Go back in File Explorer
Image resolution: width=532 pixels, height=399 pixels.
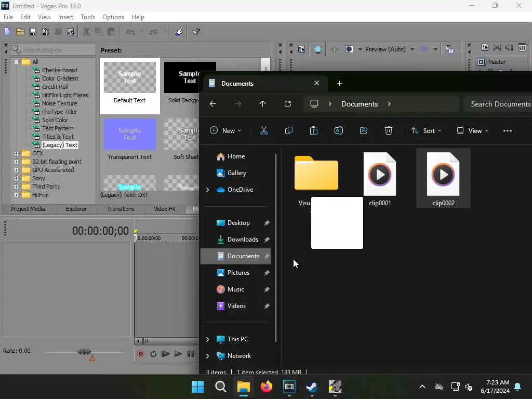pyautogui.click(x=213, y=104)
